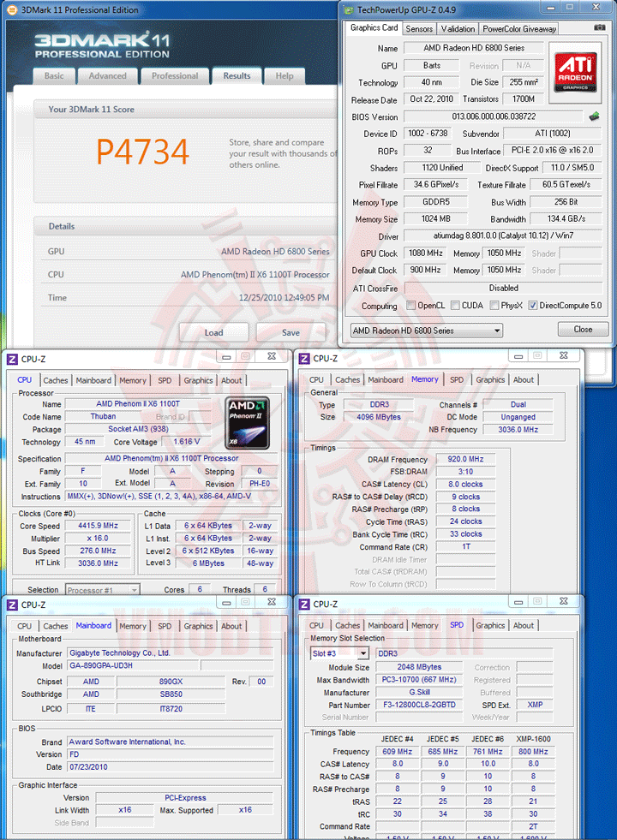Click the Save button in 3DMark

click(x=291, y=332)
